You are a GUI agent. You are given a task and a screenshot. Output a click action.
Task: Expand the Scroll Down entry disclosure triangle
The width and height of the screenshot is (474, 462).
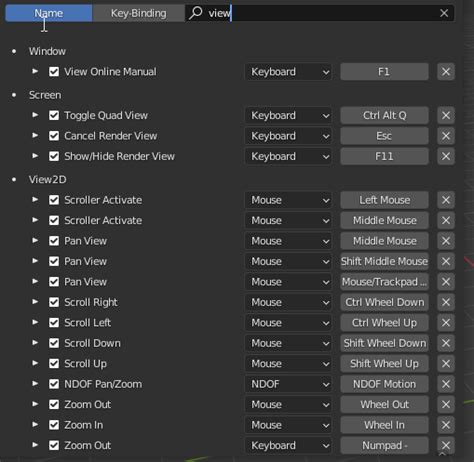tap(35, 343)
